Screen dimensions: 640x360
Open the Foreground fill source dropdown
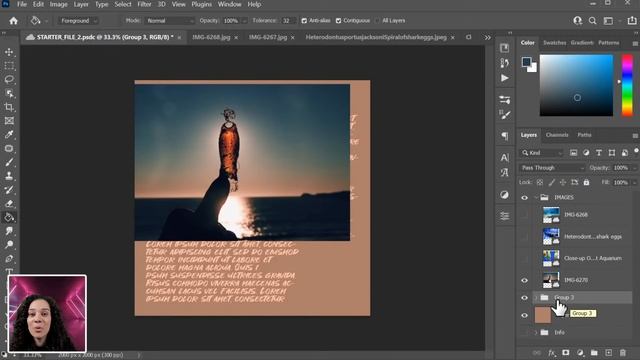(78, 21)
